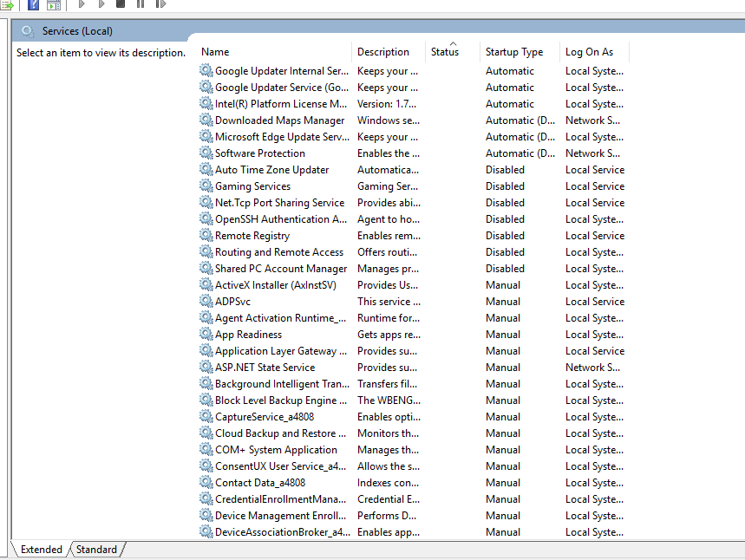Click 'Select an item to view its description' text
The width and height of the screenshot is (745, 560).
101,53
